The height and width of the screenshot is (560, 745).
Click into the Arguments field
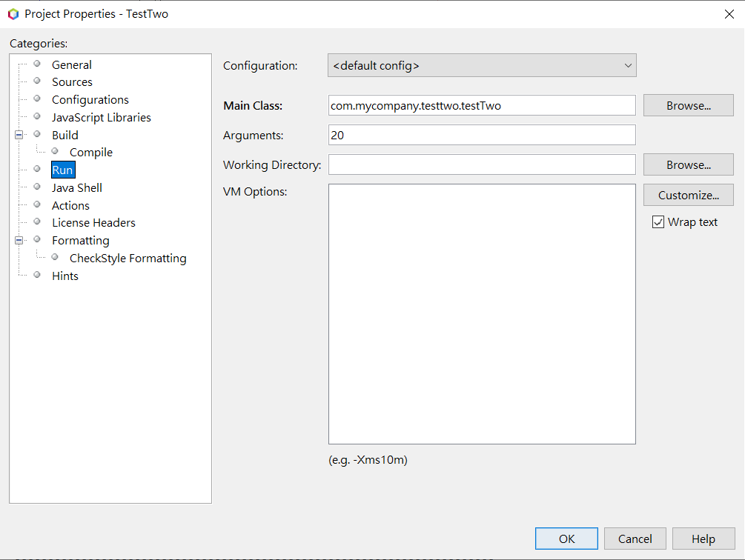[x=482, y=135]
